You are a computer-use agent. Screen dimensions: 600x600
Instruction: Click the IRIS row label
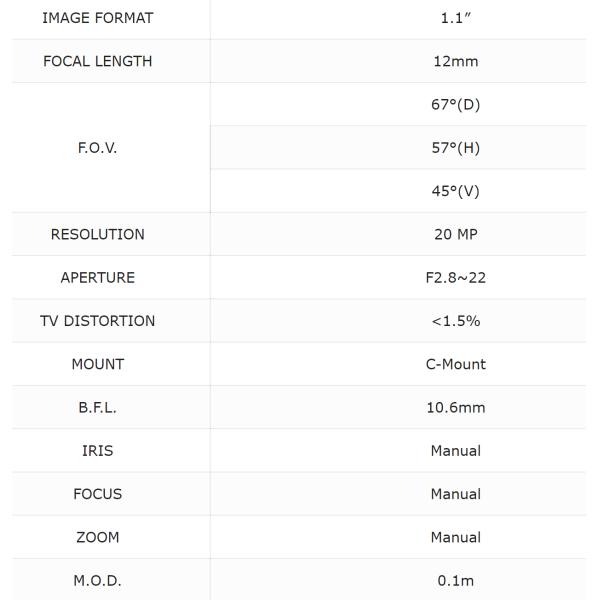(x=98, y=451)
